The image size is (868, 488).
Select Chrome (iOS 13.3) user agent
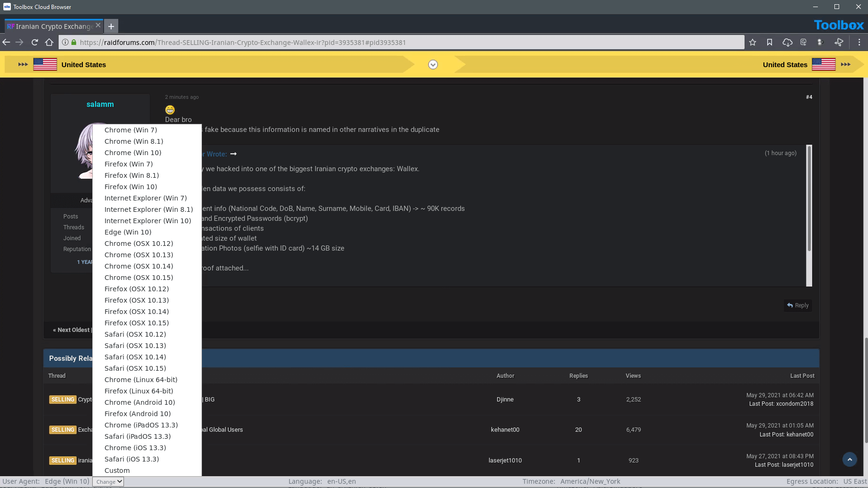click(147, 448)
